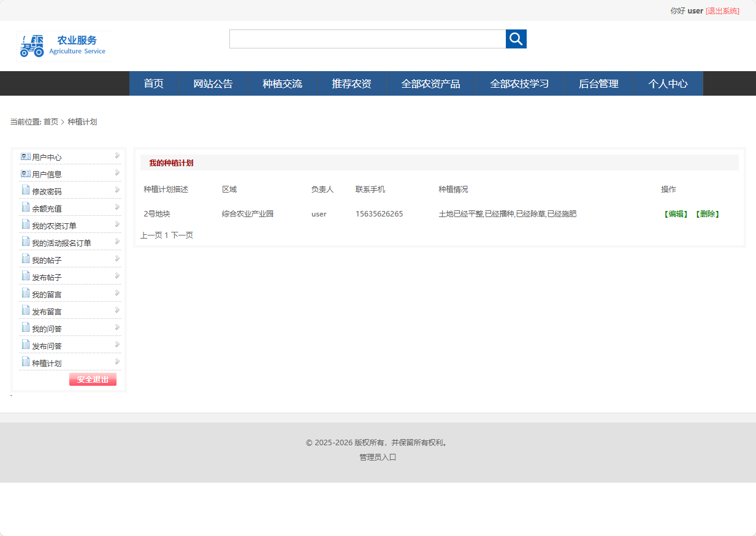Open the 编辑 link for 2号地块

(x=674, y=214)
